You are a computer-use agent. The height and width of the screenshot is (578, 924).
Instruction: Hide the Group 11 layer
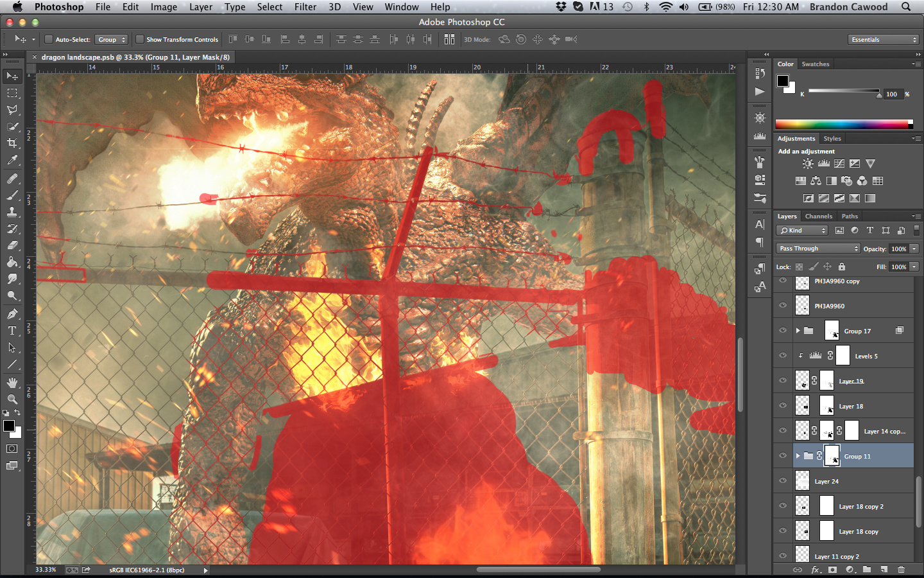783,456
